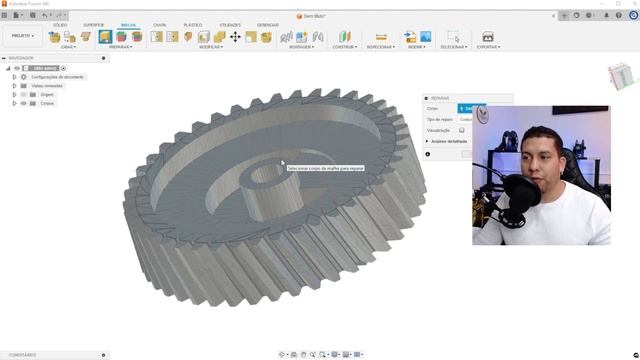Collapse the root component tree node
Image resolution: width=640 pixels, height=360 pixels.
pos(8,68)
